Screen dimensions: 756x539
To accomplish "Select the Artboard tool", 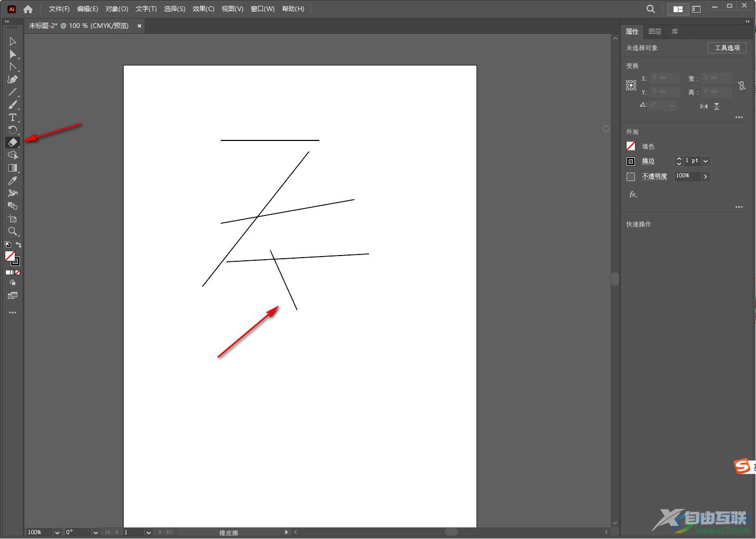I will tap(13, 219).
